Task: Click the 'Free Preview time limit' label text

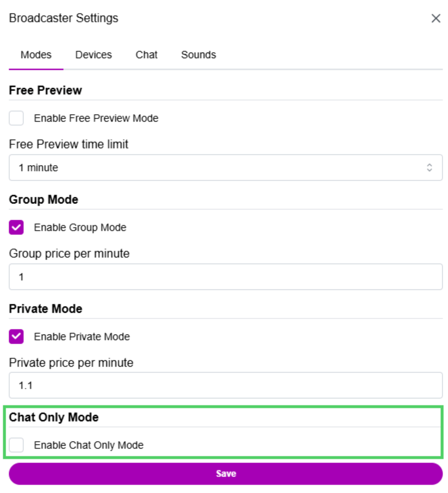Action: [69, 144]
